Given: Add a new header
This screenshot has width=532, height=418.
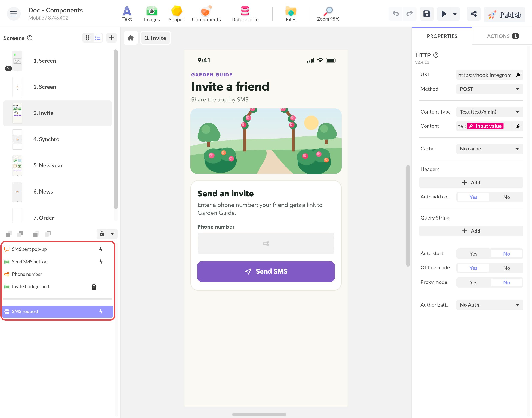Looking at the screenshot, I should click(x=471, y=183).
